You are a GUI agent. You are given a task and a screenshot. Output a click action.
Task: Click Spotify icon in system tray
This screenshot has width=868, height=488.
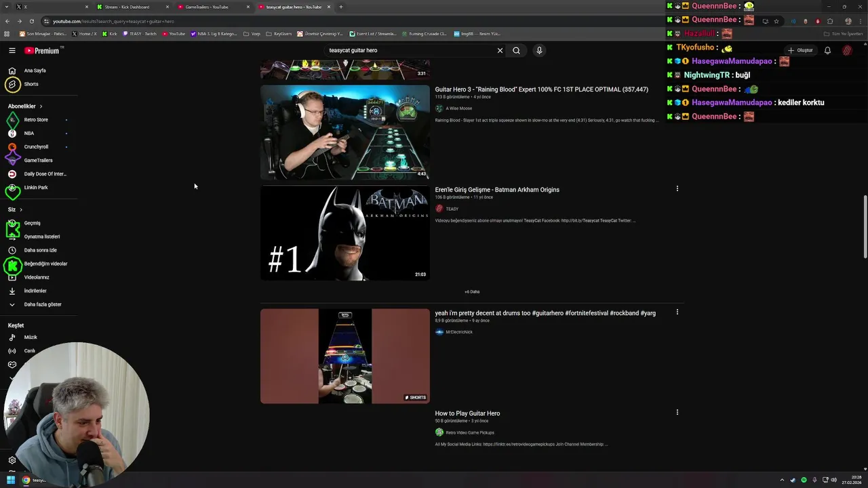[804, 480]
